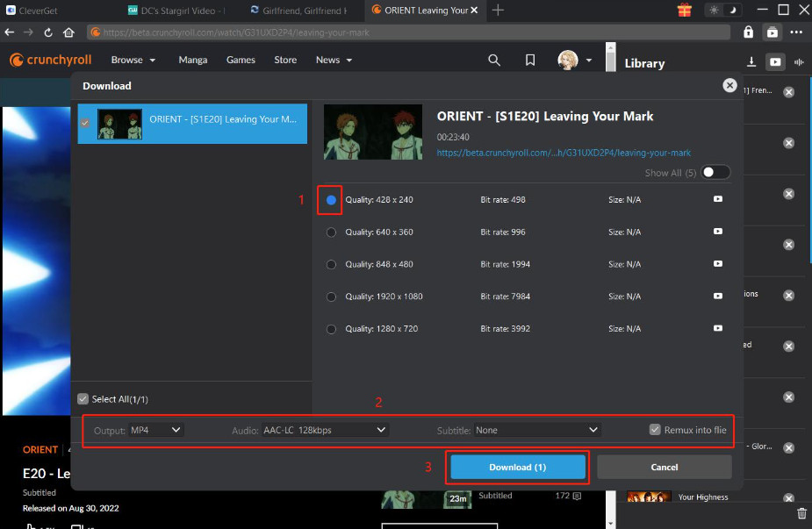Click the Cancel button

(664, 467)
